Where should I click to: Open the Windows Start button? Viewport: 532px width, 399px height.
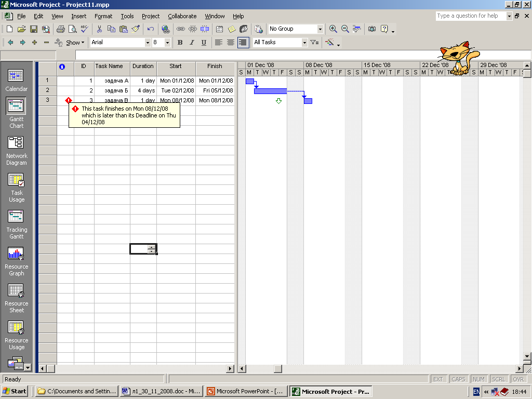15,391
